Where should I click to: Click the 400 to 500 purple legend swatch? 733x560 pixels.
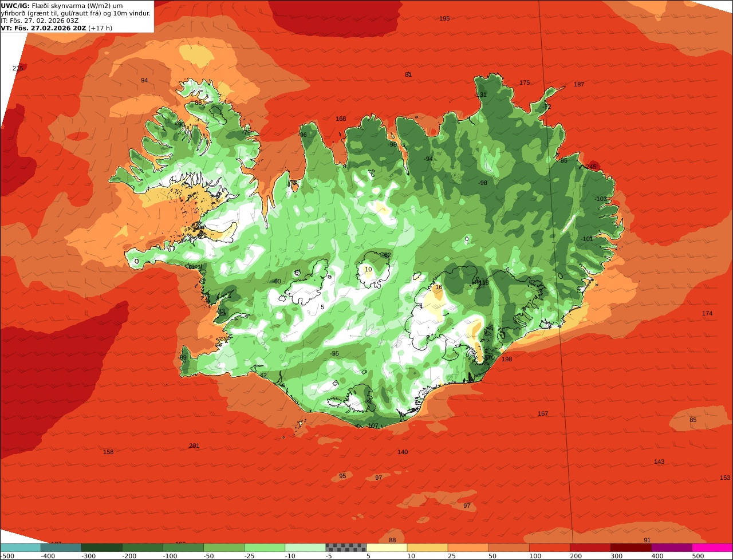pos(672,547)
